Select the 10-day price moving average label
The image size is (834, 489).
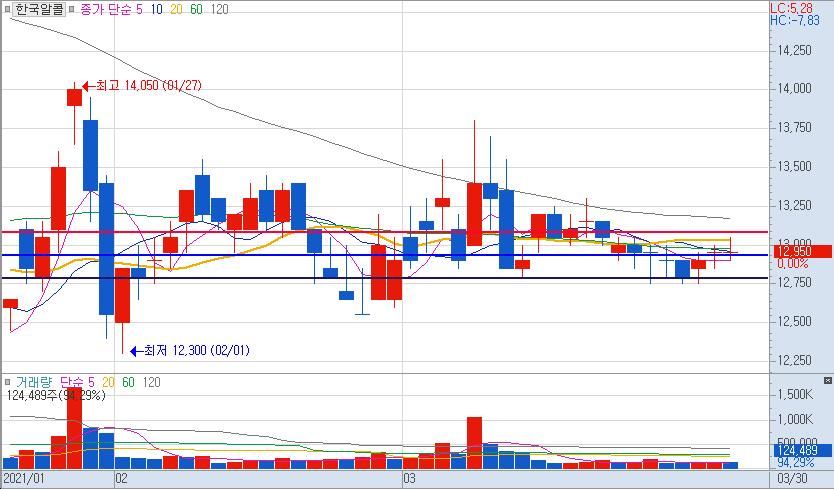[x=156, y=9]
